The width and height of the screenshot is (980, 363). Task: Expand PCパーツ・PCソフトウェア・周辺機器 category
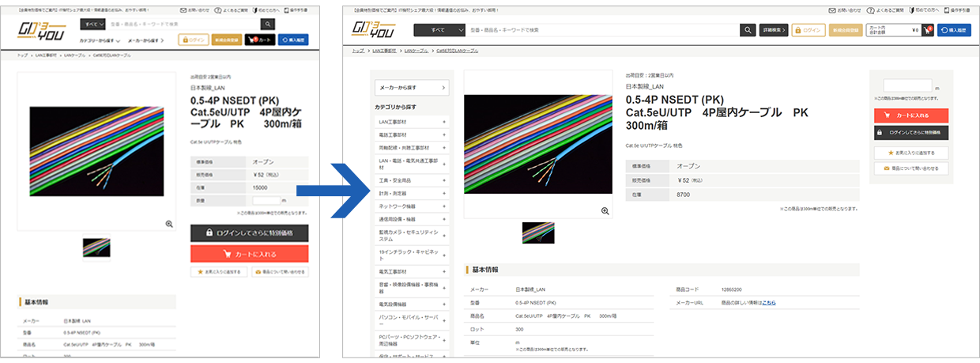(412, 341)
